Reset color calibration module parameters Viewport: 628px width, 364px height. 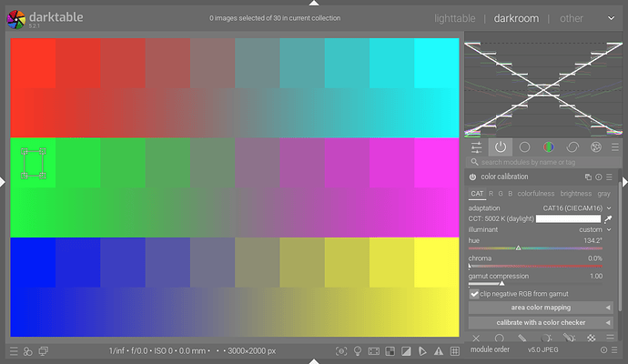pos(600,177)
